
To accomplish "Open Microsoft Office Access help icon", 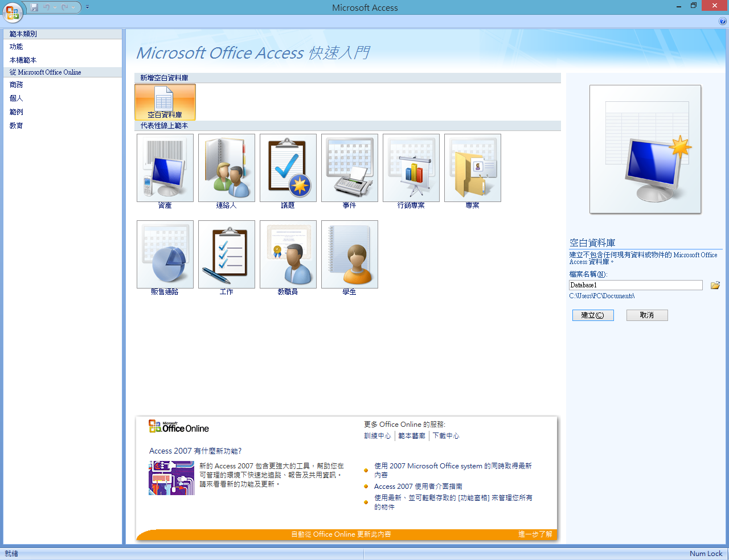I will coord(723,22).
